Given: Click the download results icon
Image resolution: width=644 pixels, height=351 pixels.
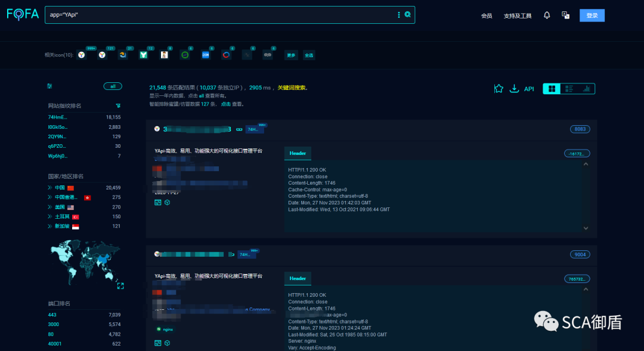Looking at the screenshot, I should (514, 89).
